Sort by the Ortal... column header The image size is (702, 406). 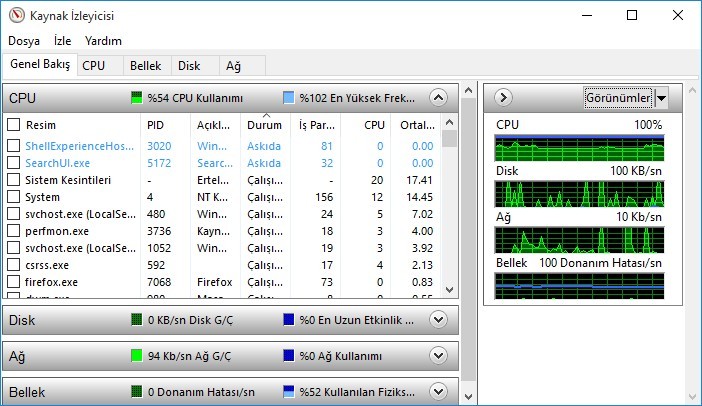[x=416, y=125]
